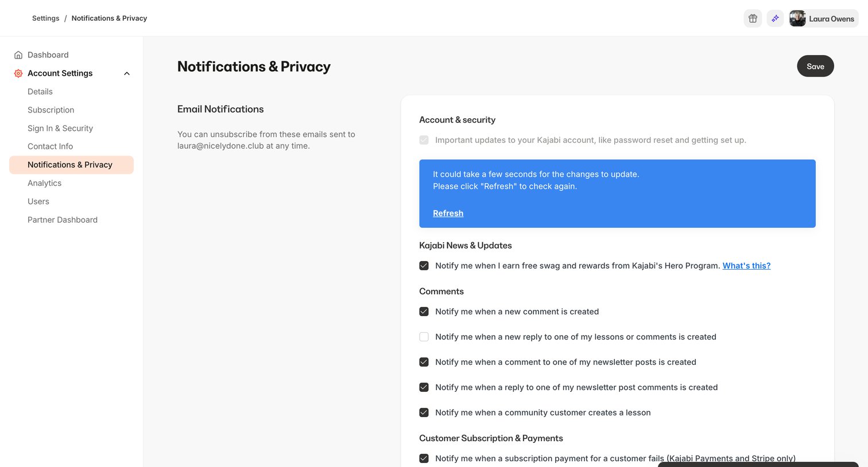Viewport: 868px width, 467px height.
Task: Enable new reply to lessons notification
Action: click(x=424, y=337)
